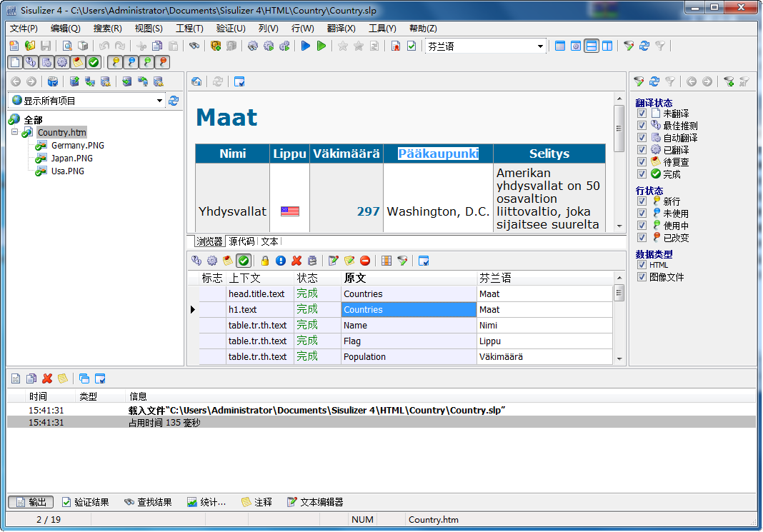Click the red X invalidate icon
The width and height of the screenshot is (763, 532).
[296, 260]
